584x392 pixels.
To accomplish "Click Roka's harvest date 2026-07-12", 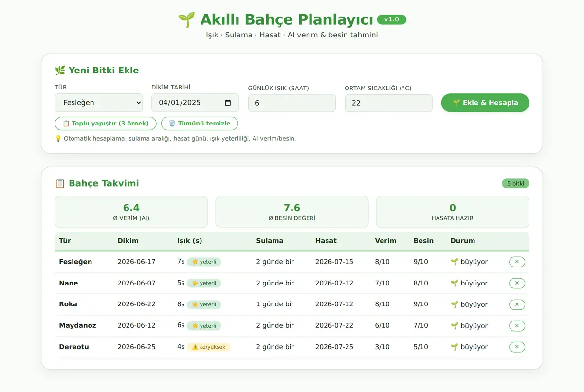I will [334, 304].
